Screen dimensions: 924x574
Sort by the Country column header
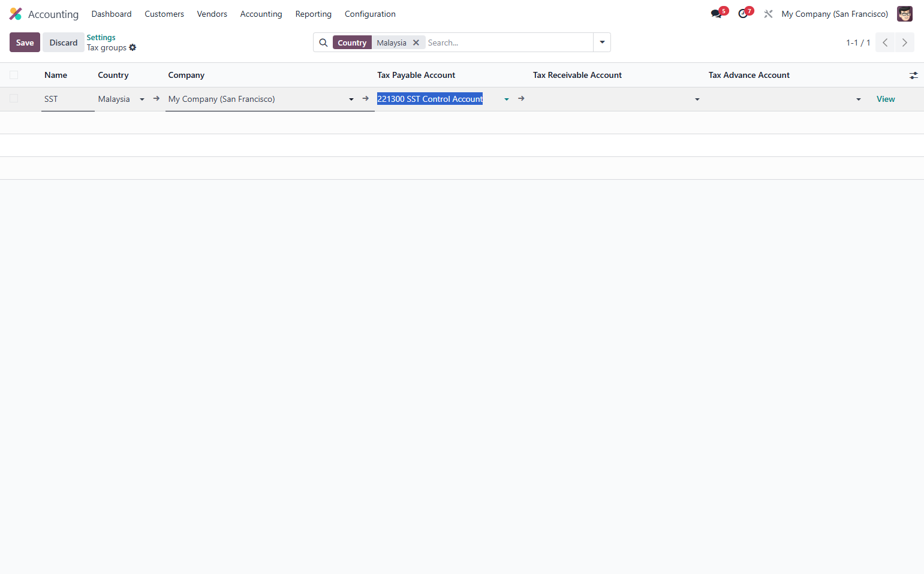pos(113,75)
